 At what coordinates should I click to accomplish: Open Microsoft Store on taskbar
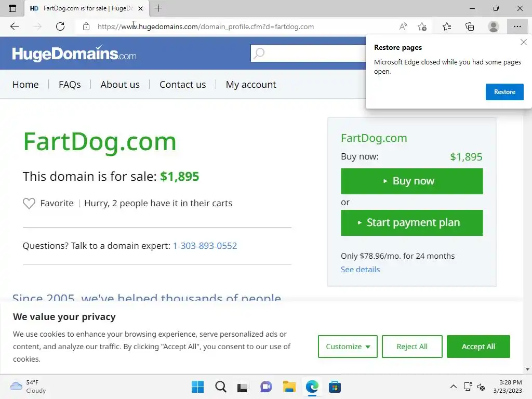click(335, 387)
